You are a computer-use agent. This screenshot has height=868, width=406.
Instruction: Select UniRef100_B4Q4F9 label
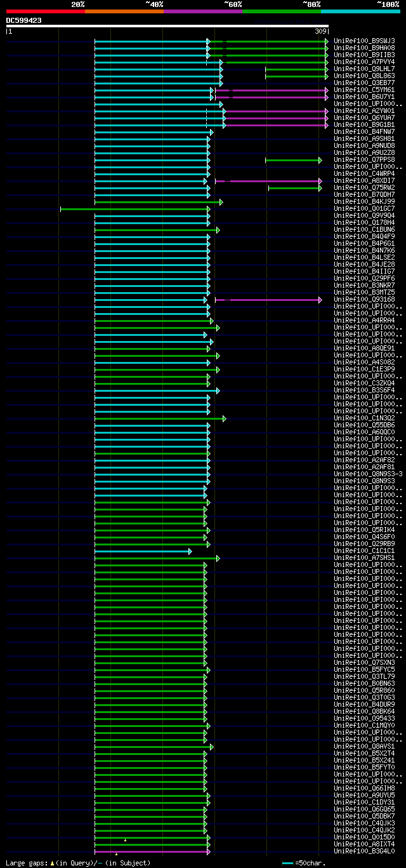[x=364, y=236]
